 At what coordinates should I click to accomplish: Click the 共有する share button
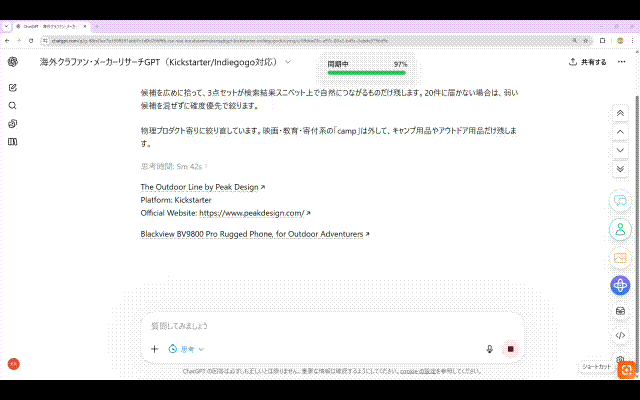pos(587,62)
